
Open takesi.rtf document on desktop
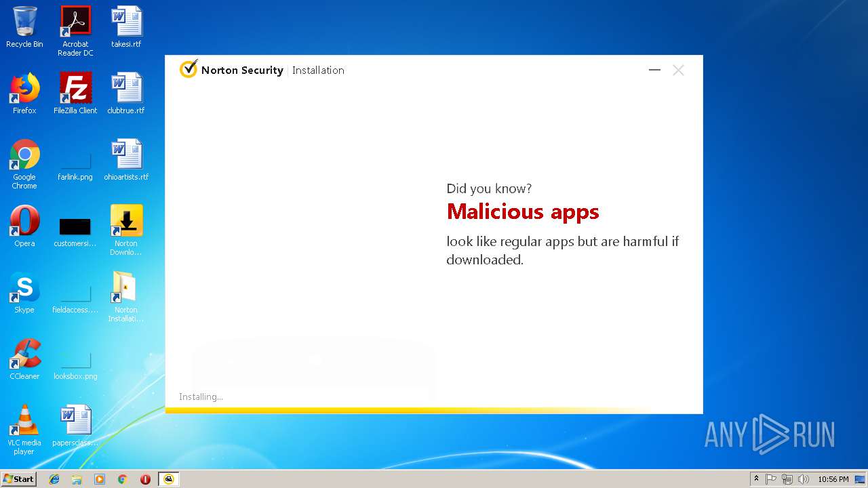coord(126,27)
